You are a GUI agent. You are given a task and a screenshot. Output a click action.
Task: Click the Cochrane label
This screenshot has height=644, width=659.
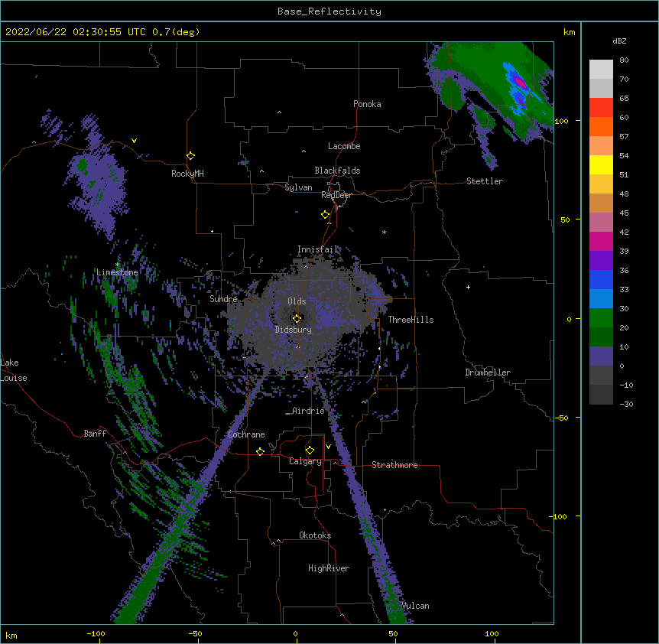(246, 434)
